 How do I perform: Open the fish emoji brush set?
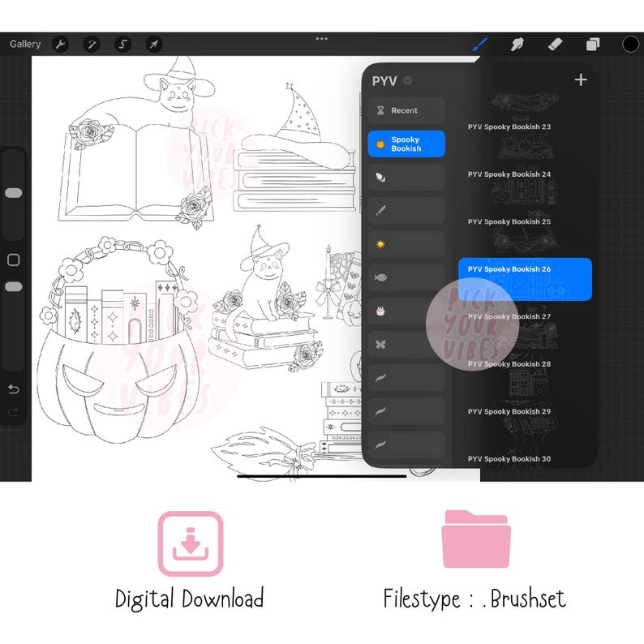[x=406, y=277]
